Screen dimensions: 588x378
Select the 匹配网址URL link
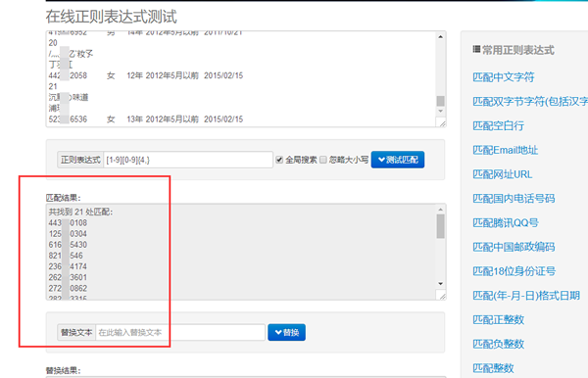(502, 174)
